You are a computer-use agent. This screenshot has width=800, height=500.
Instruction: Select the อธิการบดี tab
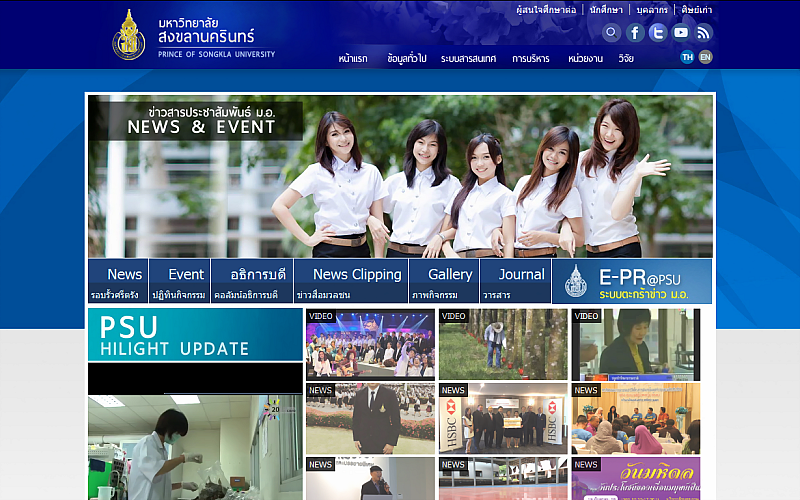point(252,281)
